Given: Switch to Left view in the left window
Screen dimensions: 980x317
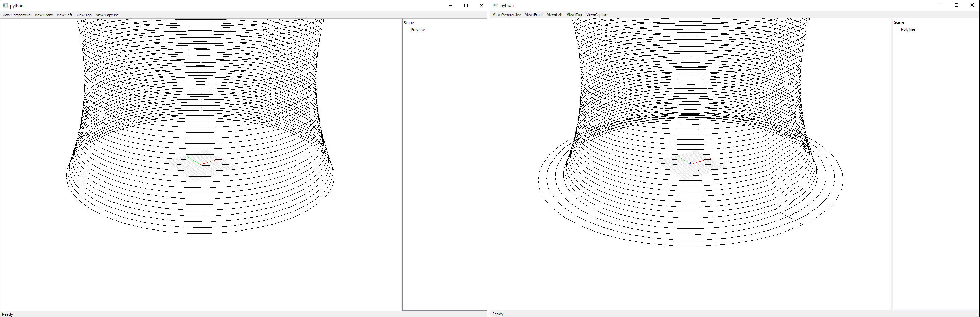Looking at the screenshot, I should coord(65,15).
